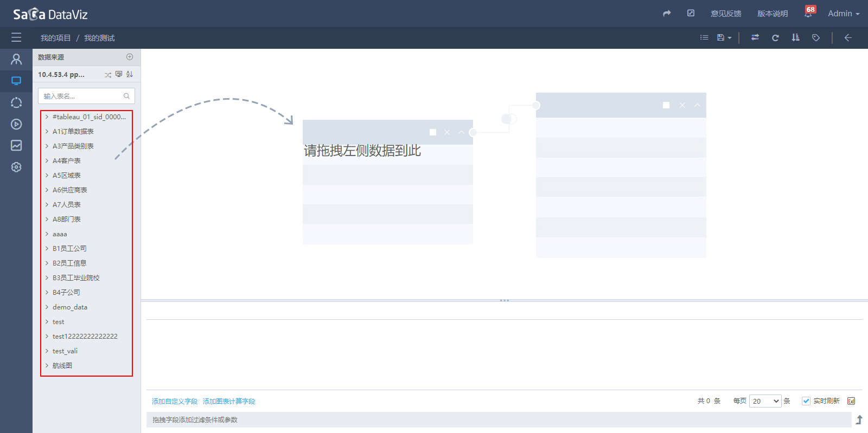Open the rows per page dropdown
This screenshot has width=868, height=433.
(x=765, y=401)
